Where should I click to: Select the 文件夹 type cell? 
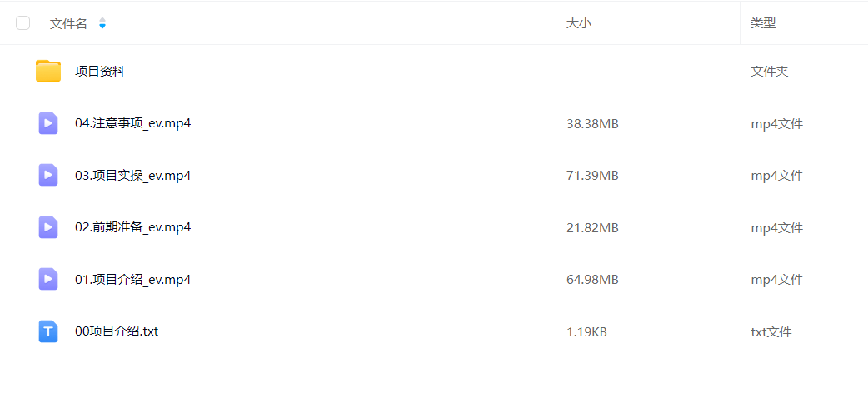tap(770, 72)
